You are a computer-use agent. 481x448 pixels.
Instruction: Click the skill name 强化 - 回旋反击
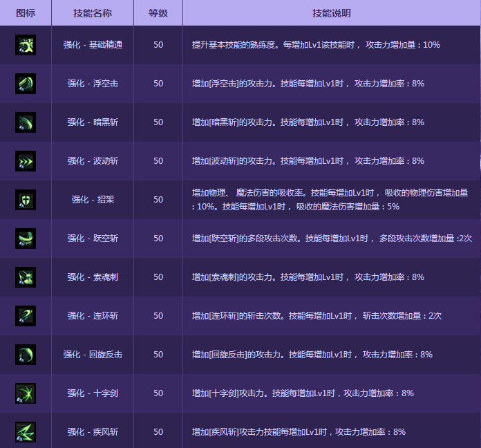pyautogui.click(x=93, y=355)
